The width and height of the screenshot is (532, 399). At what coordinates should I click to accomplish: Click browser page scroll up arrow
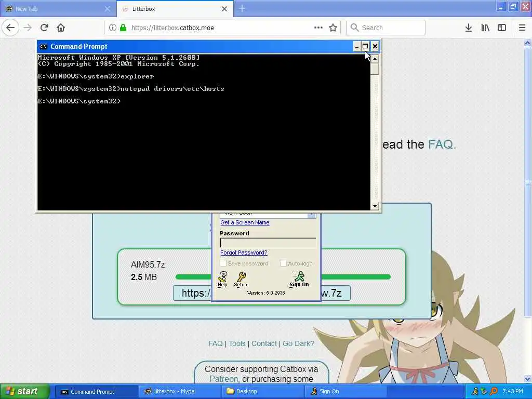click(528, 43)
